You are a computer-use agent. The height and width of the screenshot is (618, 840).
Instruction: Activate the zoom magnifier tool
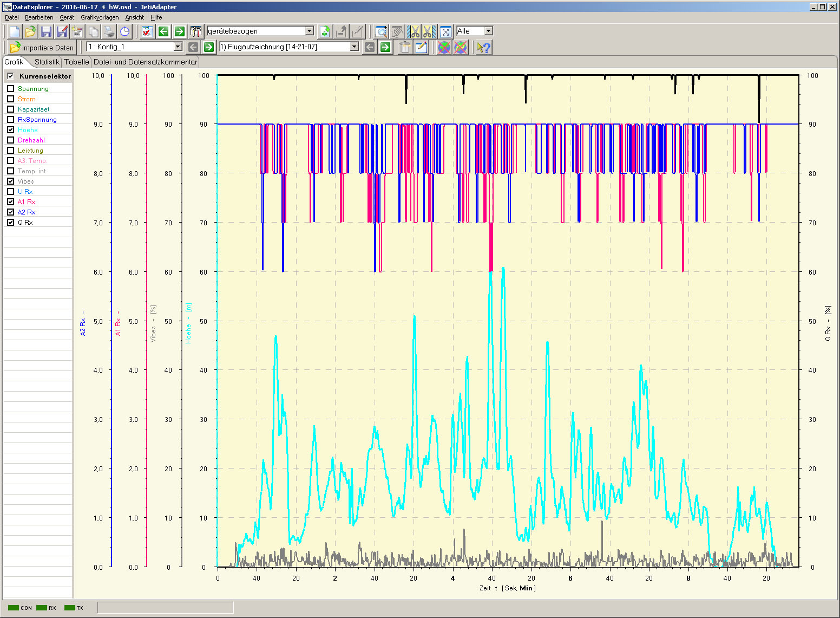click(x=381, y=31)
